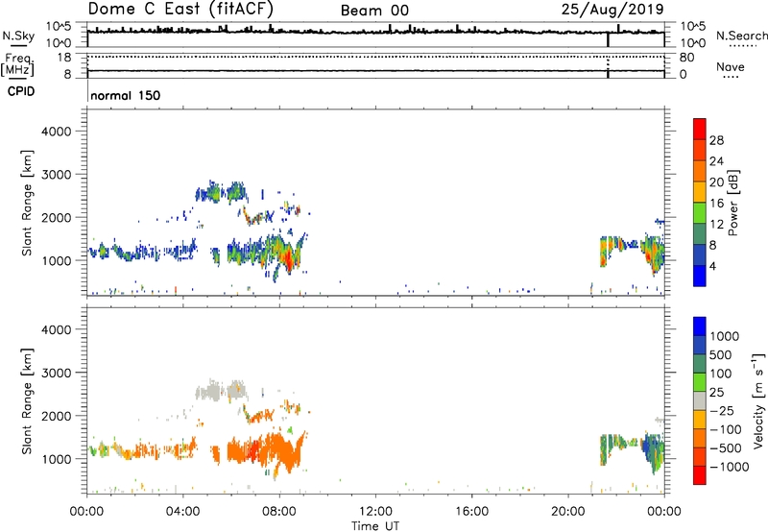The image size is (768, 532).
Task: Click the 'N.Search' legend label
Action: tap(741, 36)
